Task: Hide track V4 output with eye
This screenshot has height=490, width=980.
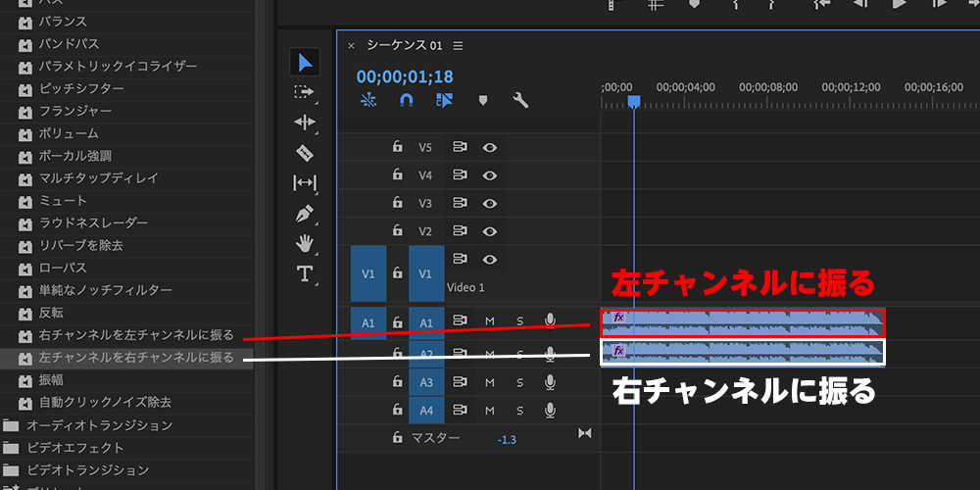Action: [x=490, y=175]
